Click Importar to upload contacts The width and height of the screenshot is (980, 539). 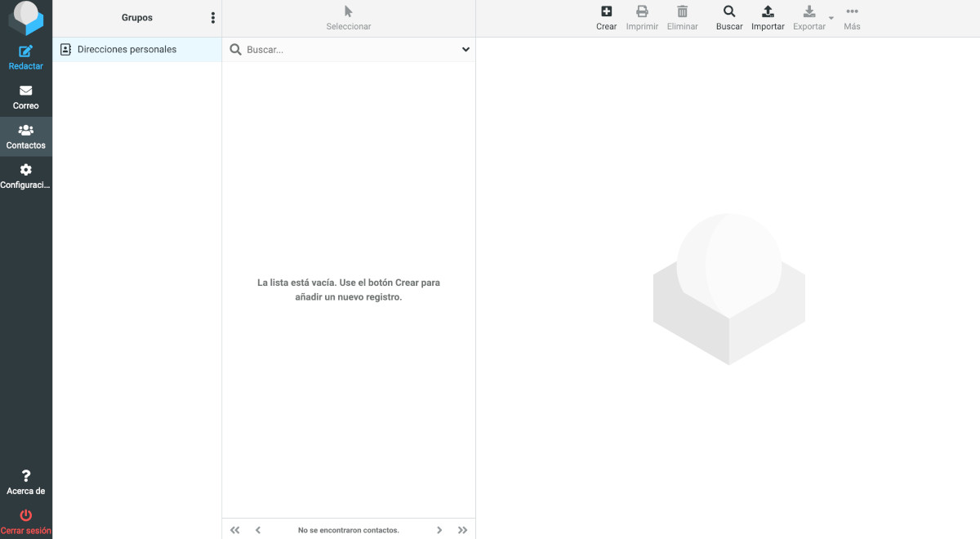(x=768, y=18)
